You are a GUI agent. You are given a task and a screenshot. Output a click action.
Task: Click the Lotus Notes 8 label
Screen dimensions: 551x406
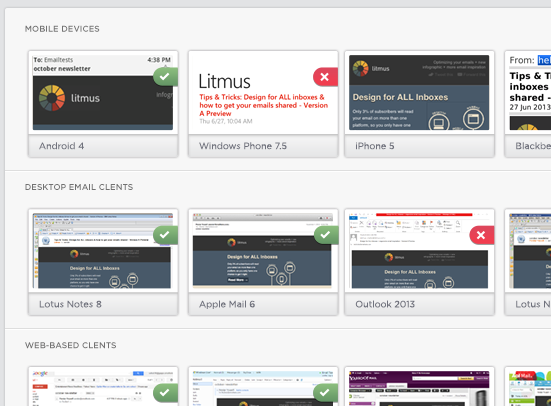coord(70,304)
